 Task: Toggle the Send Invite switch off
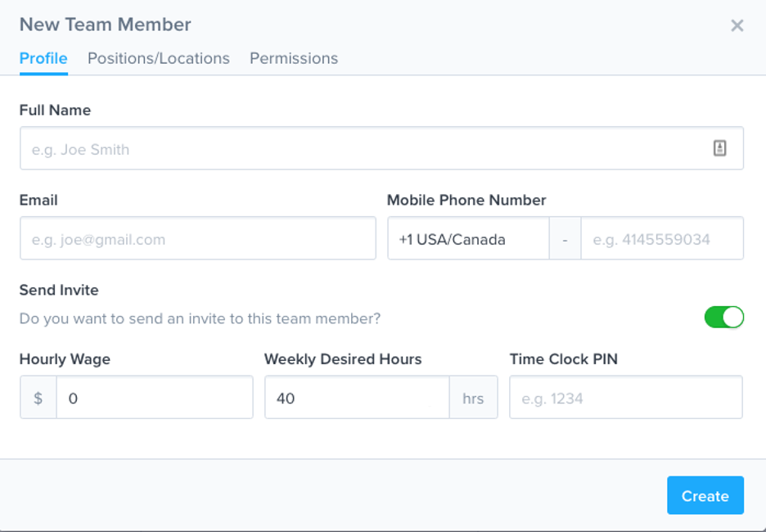(724, 317)
